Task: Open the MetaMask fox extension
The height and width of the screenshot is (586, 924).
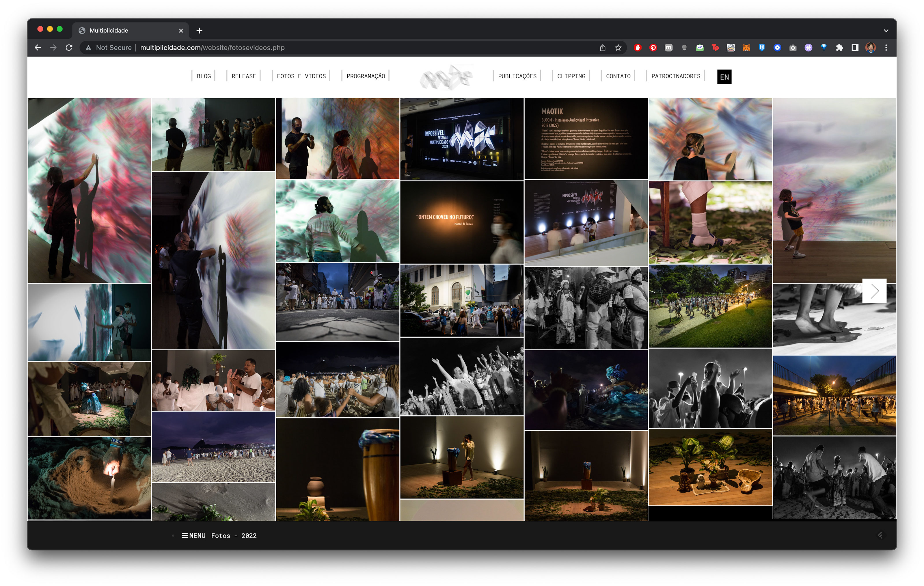Action: point(746,48)
